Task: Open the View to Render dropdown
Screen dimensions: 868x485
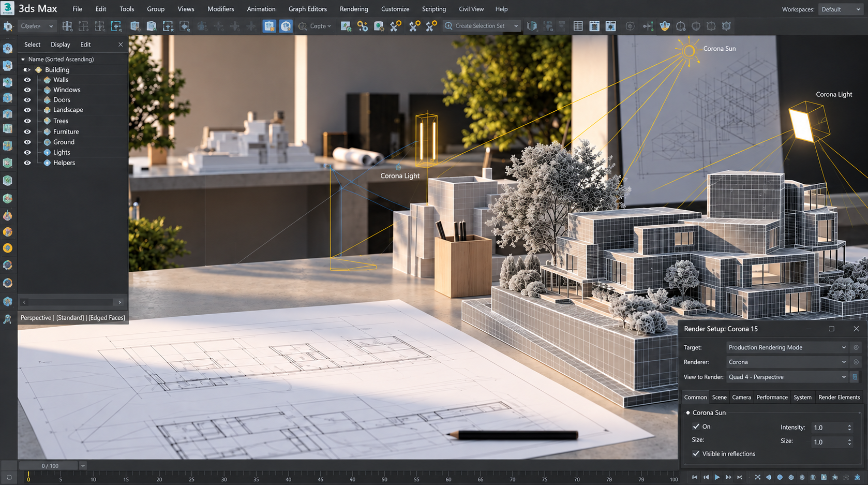Action: pyautogui.click(x=787, y=377)
